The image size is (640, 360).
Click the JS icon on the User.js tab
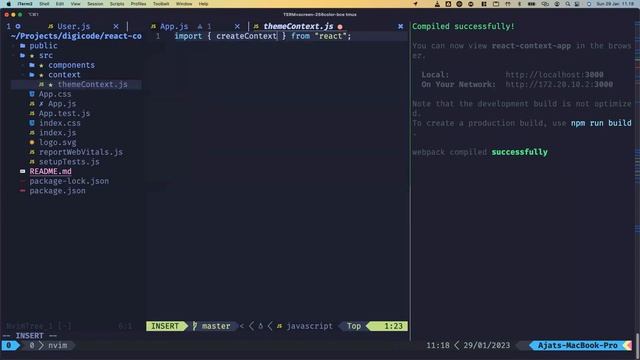(50, 27)
